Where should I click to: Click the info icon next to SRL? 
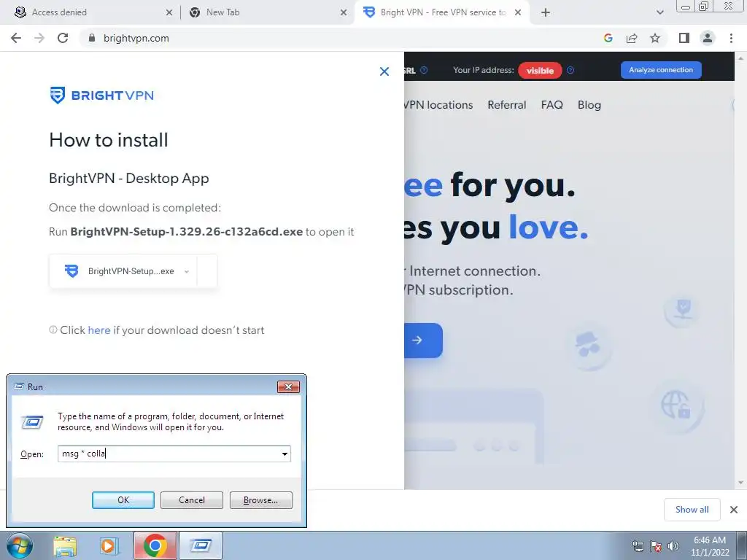(x=424, y=70)
